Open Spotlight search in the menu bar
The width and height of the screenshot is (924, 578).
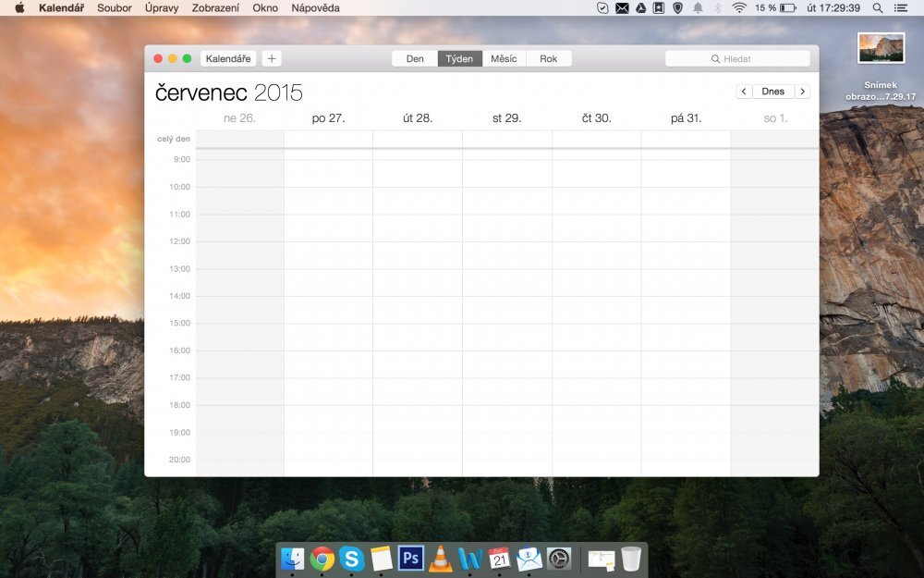click(x=880, y=7)
